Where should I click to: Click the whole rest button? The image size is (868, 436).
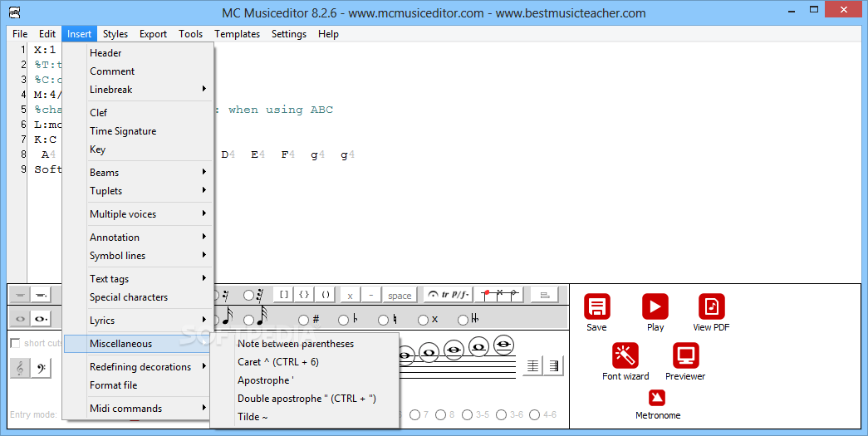pyautogui.click(x=20, y=295)
